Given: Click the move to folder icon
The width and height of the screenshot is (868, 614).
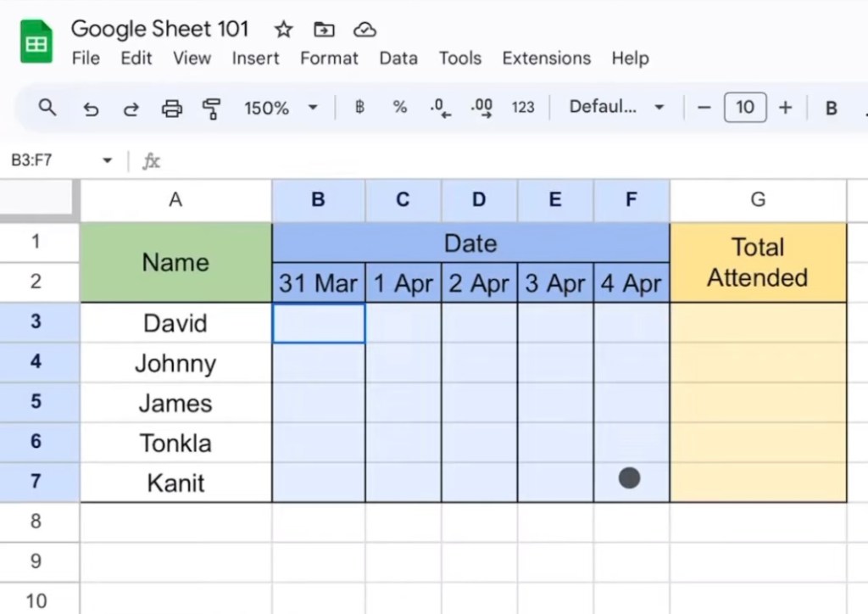Looking at the screenshot, I should [324, 30].
